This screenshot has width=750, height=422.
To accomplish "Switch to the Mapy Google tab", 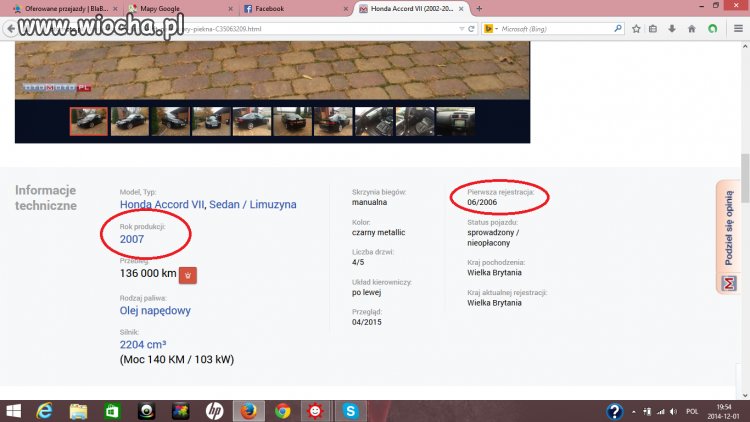I will pyautogui.click(x=180, y=9).
